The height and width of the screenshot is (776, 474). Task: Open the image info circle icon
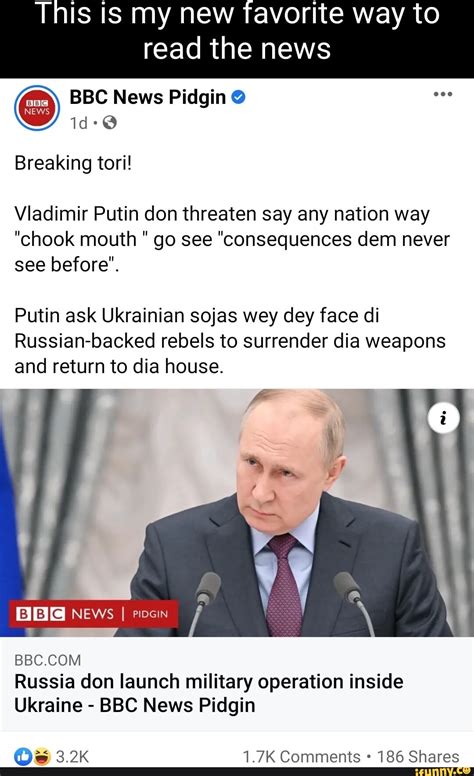tap(443, 419)
